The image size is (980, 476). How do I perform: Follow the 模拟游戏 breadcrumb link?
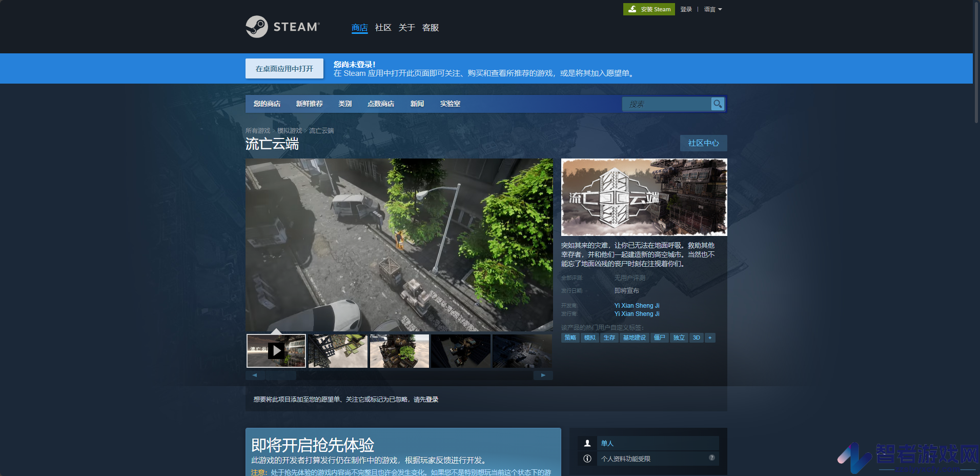(x=290, y=131)
